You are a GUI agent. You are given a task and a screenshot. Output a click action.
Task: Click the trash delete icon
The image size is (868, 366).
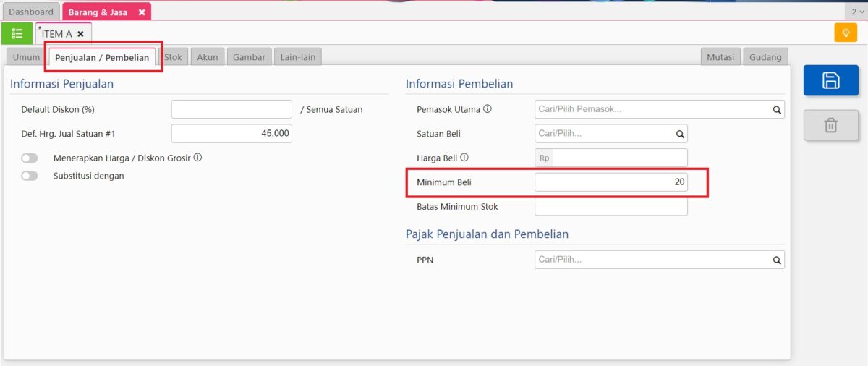pos(830,126)
